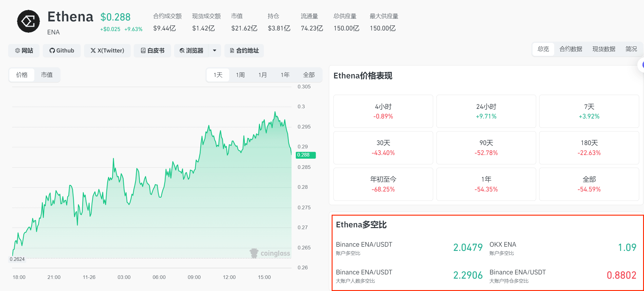
Task: Click the 2.2906 大账户人数多空比 value
Action: pos(468,275)
